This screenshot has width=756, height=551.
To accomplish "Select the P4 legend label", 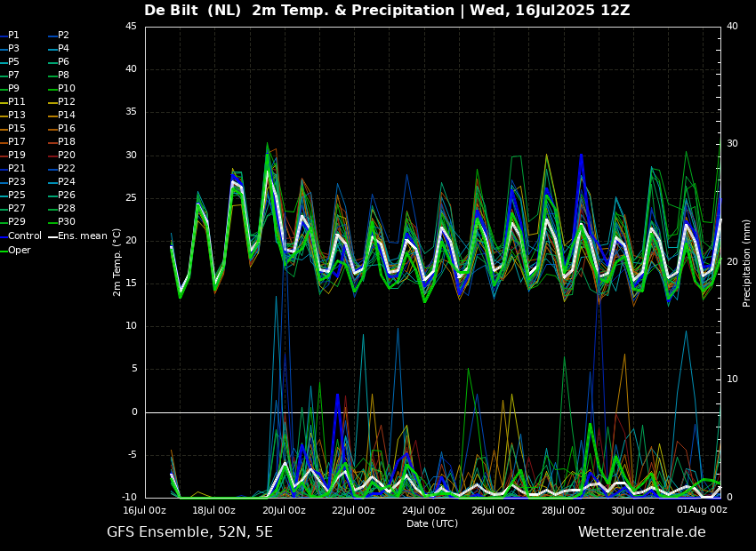I will pyautogui.click(x=60, y=48).
